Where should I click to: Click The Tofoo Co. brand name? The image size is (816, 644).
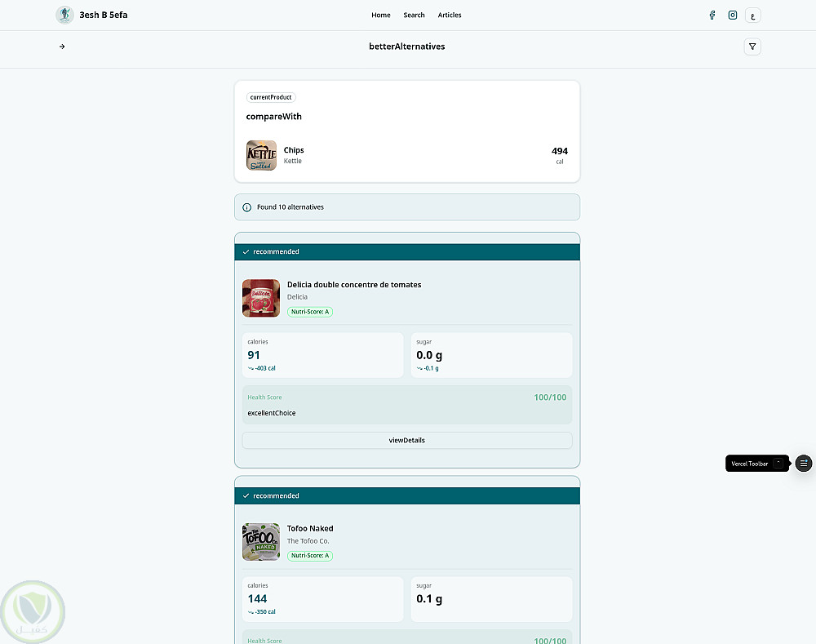click(x=308, y=541)
